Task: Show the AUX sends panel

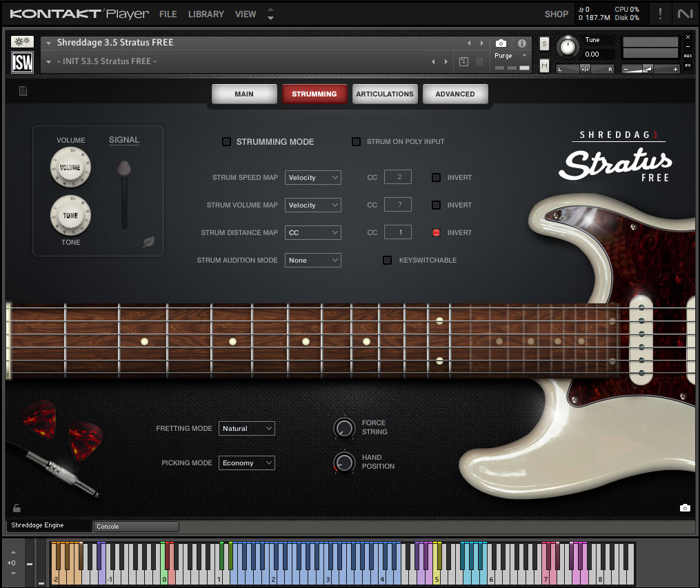Action: pos(688,56)
